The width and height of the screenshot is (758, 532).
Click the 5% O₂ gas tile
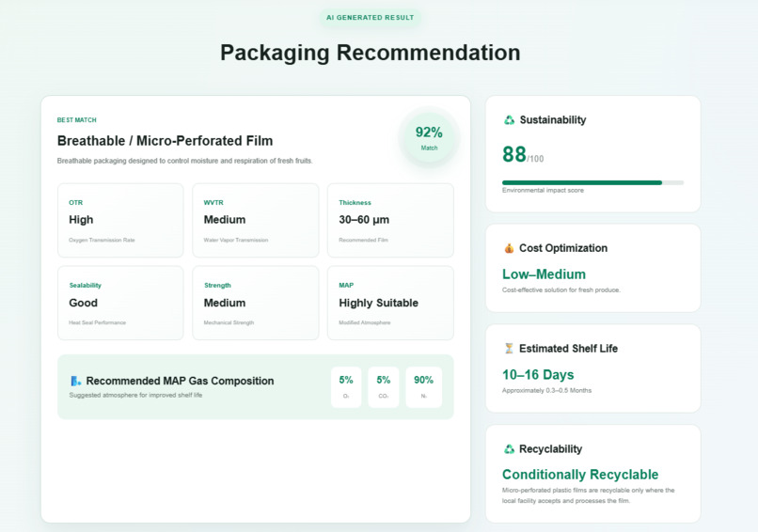point(346,387)
